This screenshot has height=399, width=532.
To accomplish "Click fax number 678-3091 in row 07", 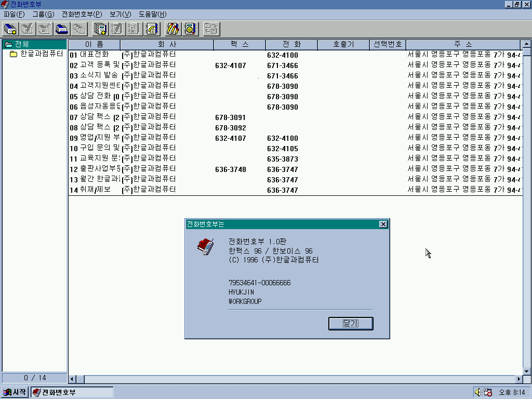I will tap(230, 117).
